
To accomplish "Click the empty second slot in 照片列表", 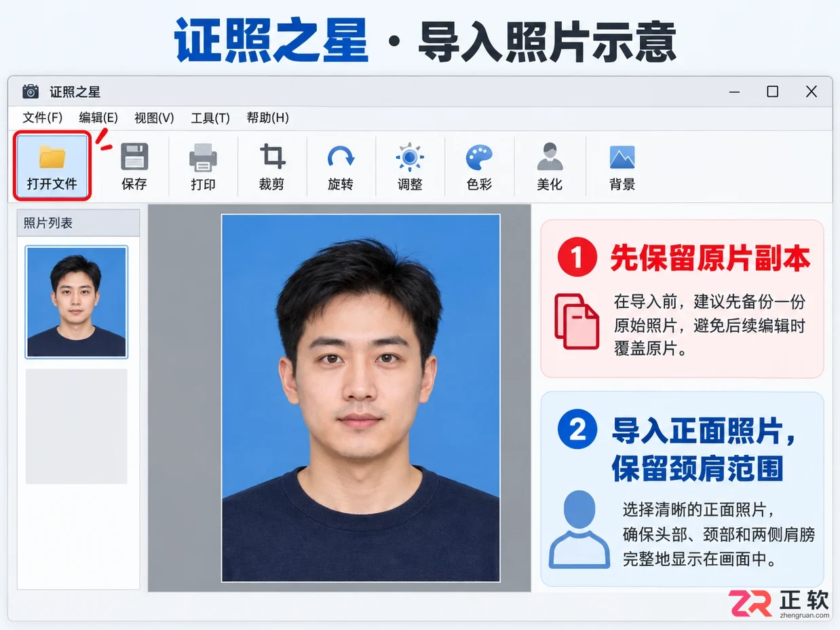I will 77,426.
